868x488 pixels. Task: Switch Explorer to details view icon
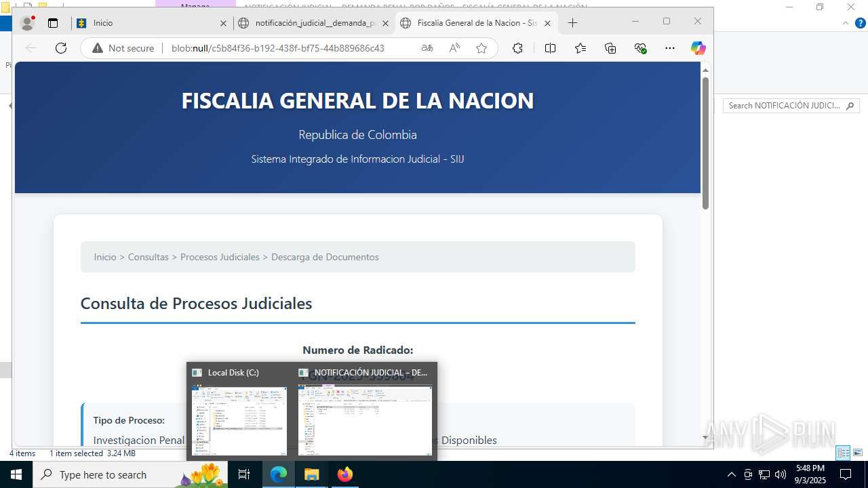coord(844,453)
